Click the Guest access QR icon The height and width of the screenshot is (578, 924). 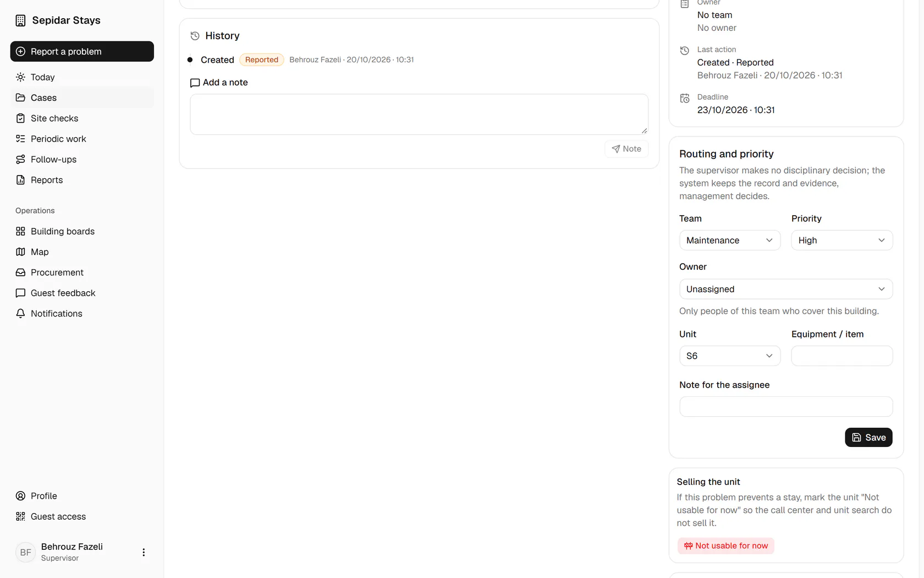click(x=20, y=516)
